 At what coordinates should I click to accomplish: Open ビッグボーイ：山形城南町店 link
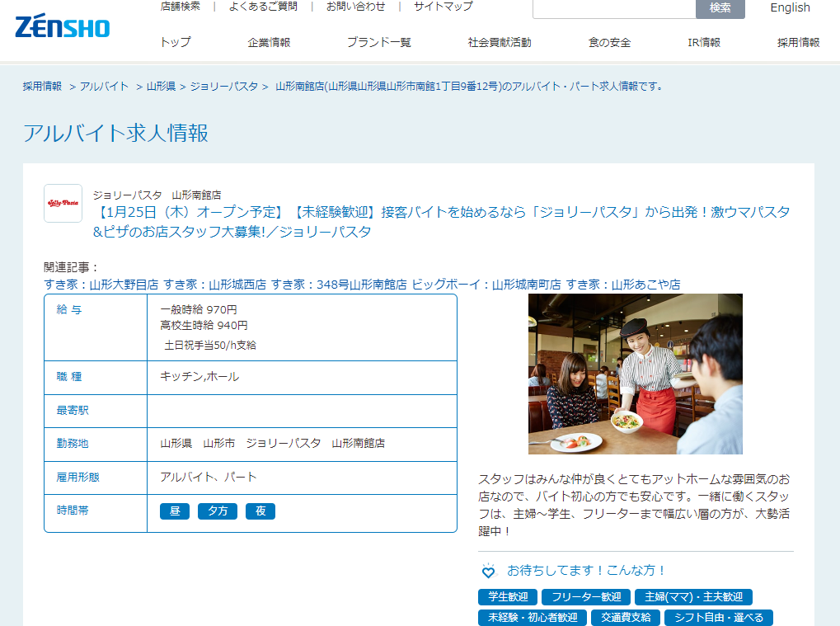[486, 285]
